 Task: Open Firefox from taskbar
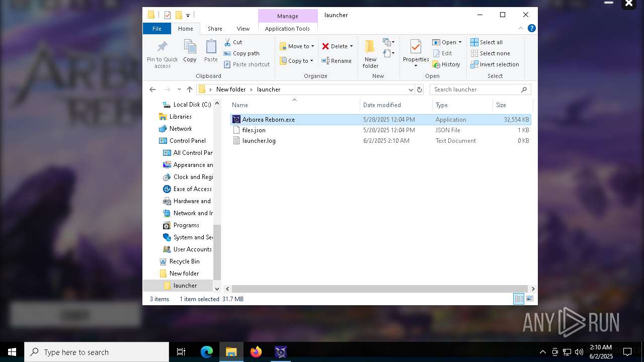tap(256, 352)
